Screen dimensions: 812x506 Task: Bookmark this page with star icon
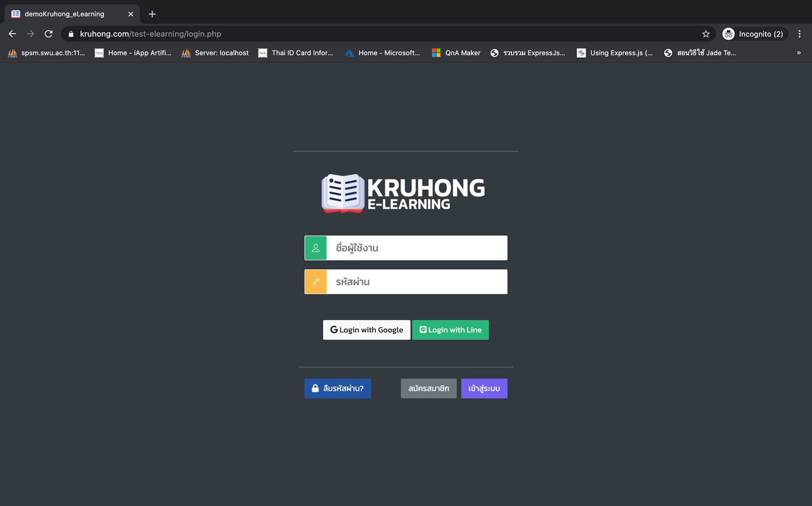705,34
